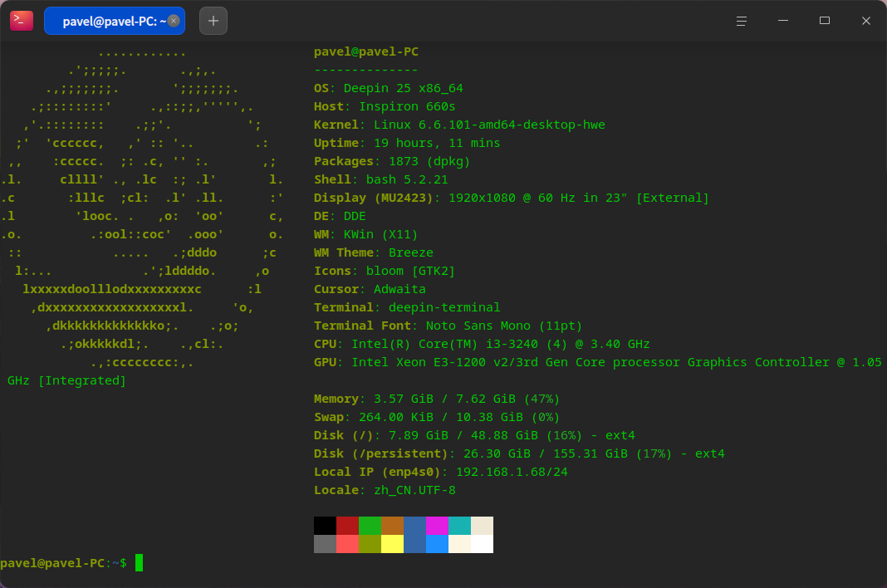Click the cyan teal color swatch
887x588 pixels.
point(460,526)
